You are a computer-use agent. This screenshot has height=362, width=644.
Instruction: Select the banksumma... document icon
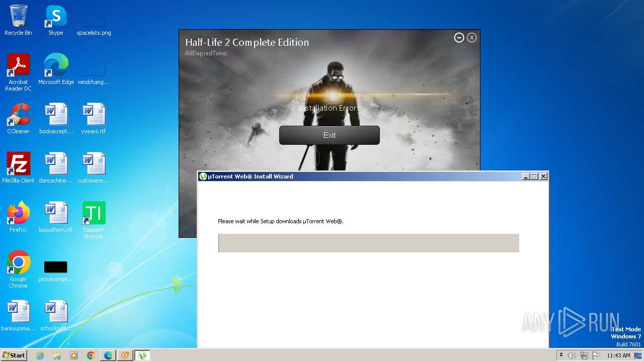coord(18,316)
